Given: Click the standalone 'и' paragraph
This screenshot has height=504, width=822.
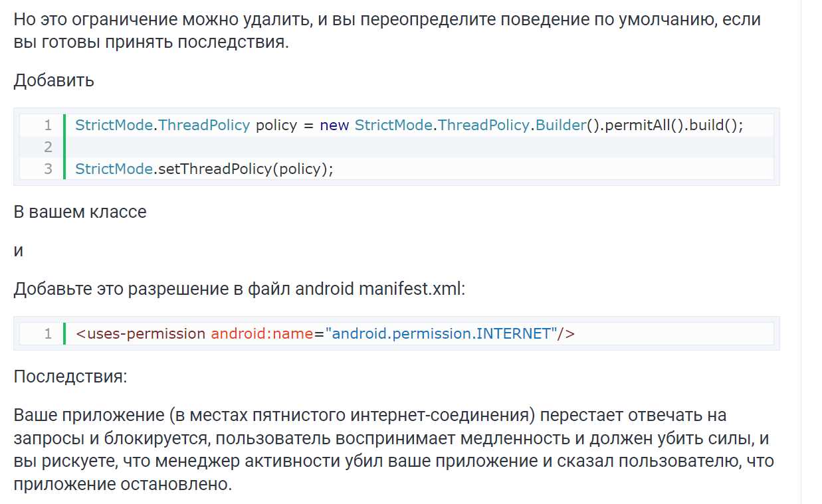Looking at the screenshot, I should pos(19,251).
